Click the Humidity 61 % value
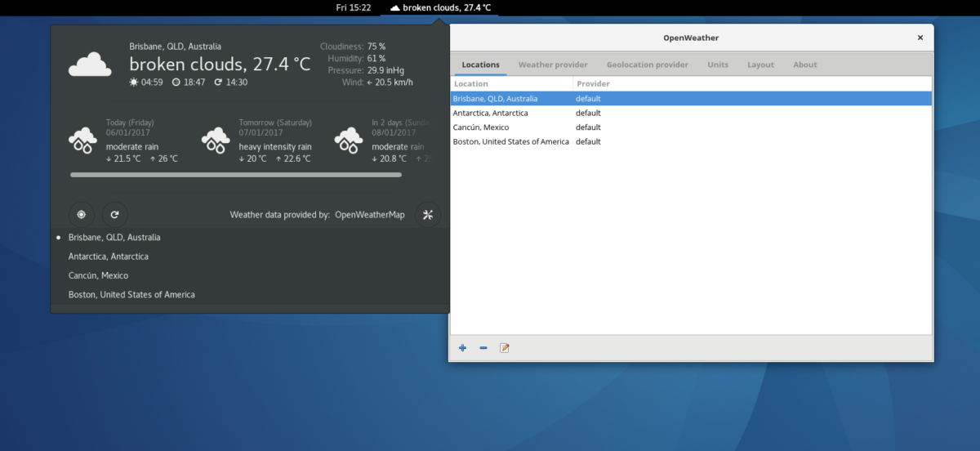 376,59
